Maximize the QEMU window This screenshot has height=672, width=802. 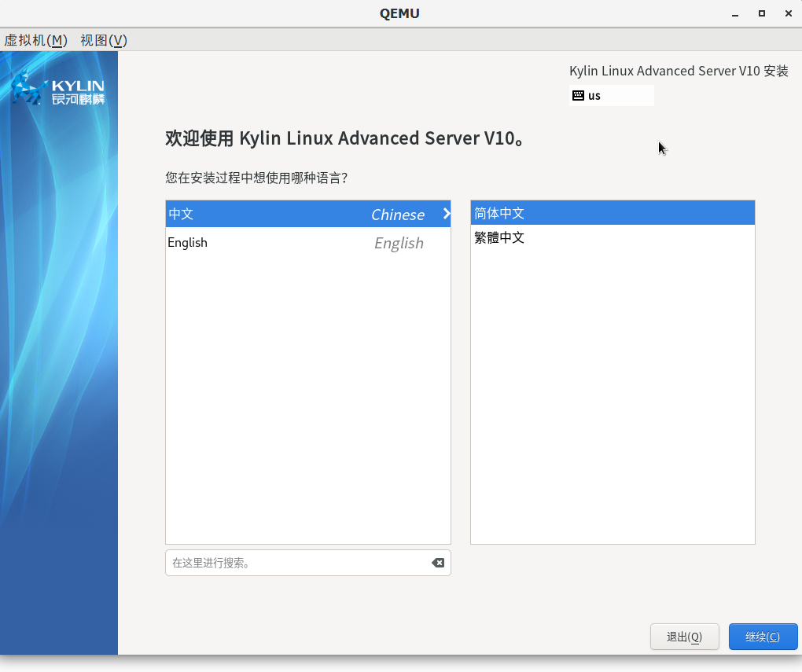coord(762,14)
